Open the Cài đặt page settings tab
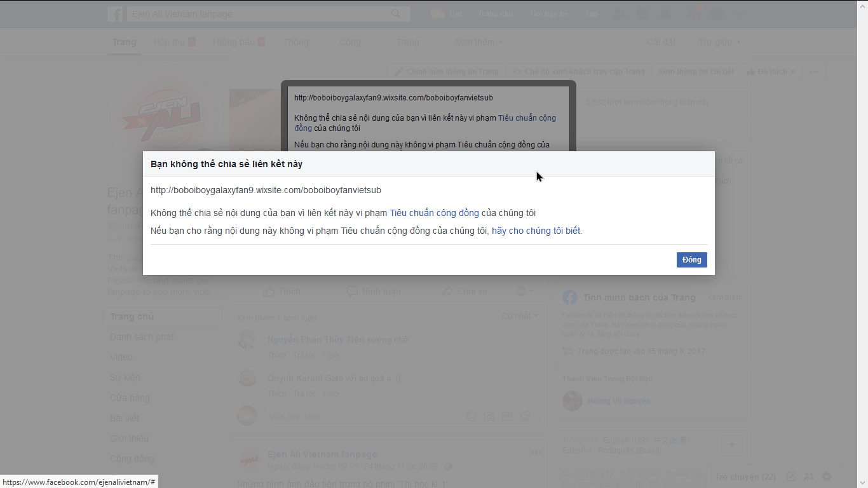The width and height of the screenshot is (868, 488). point(661,42)
